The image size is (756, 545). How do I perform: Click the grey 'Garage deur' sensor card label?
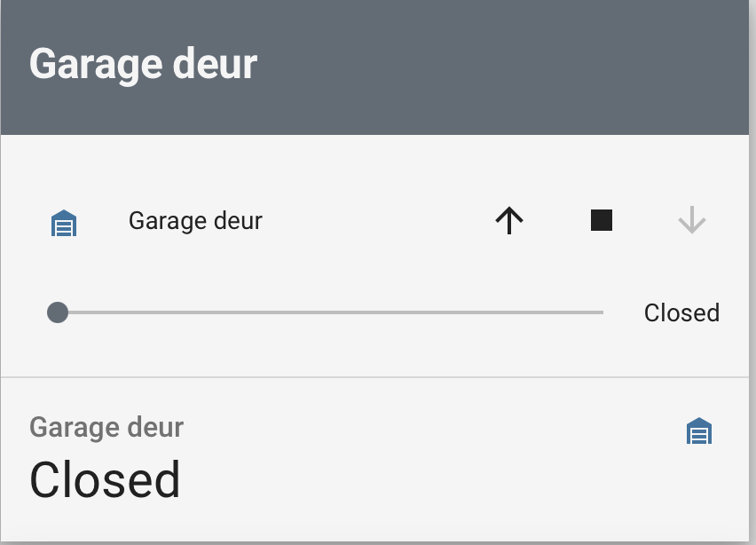[106, 427]
